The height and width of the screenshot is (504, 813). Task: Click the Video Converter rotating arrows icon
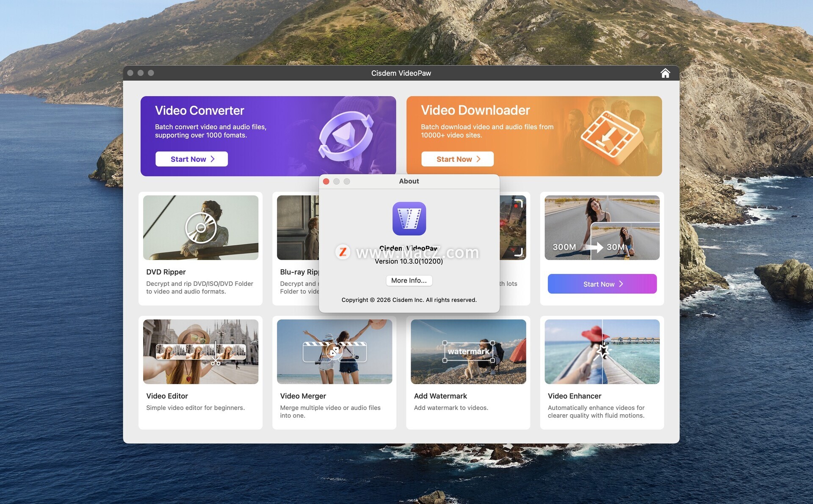pyautogui.click(x=346, y=136)
